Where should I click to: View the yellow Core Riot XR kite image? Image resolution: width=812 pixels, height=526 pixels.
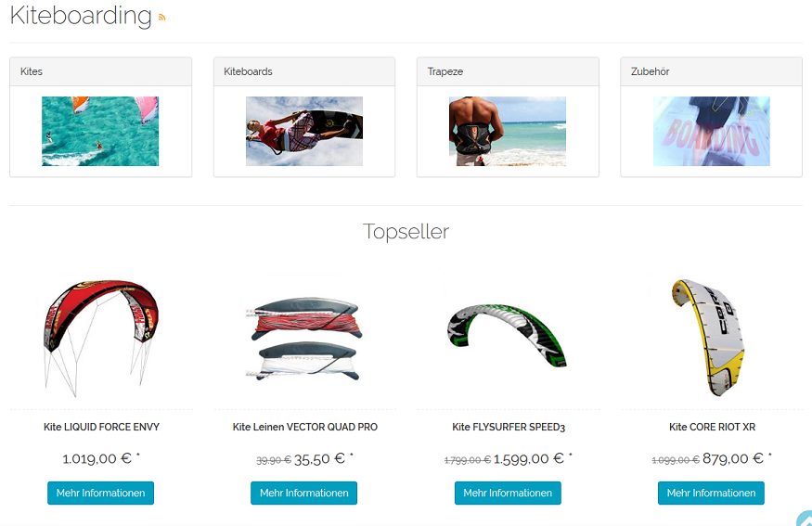(708, 338)
